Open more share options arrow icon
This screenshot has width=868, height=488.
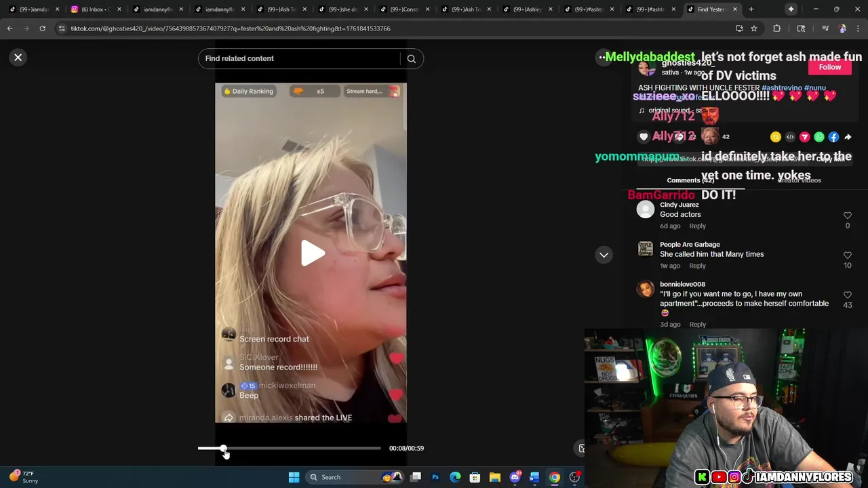(x=848, y=137)
